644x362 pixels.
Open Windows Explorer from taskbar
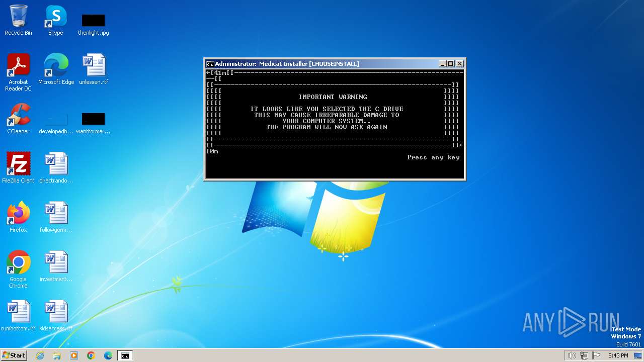click(x=57, y=355)
